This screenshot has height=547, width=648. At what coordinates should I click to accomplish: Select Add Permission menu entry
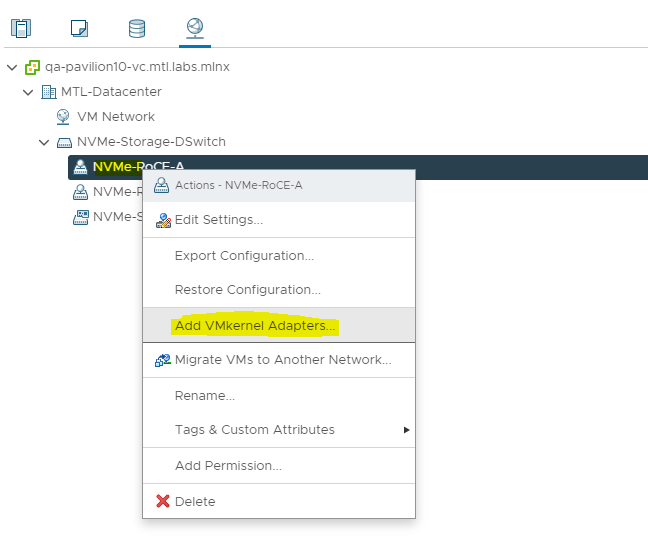(279, 466)
